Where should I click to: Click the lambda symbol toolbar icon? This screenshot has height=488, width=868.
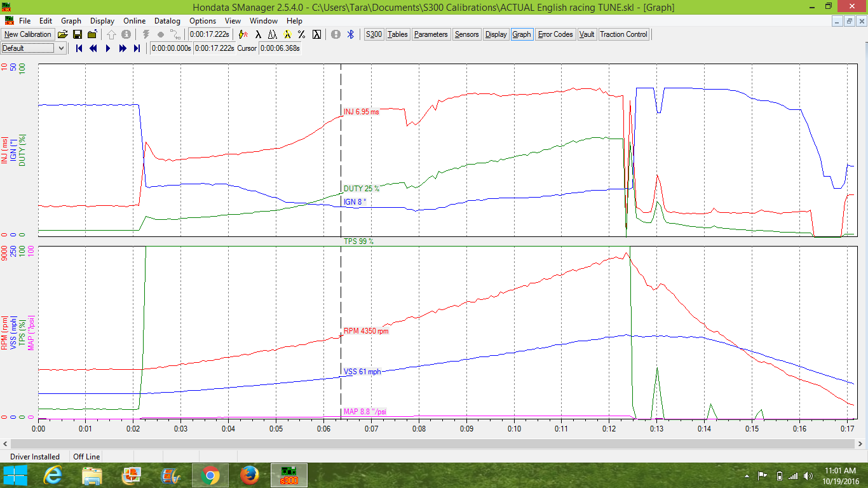[257, 34]
